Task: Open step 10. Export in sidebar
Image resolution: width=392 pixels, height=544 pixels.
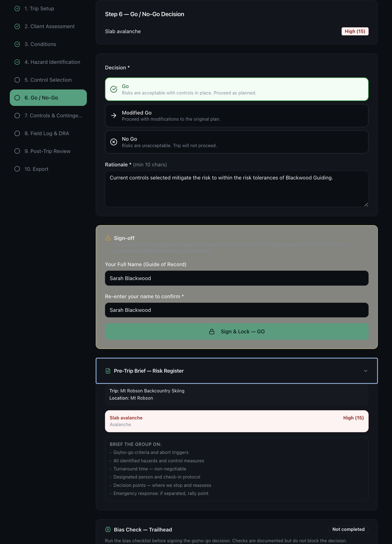Action: [36, 169]
